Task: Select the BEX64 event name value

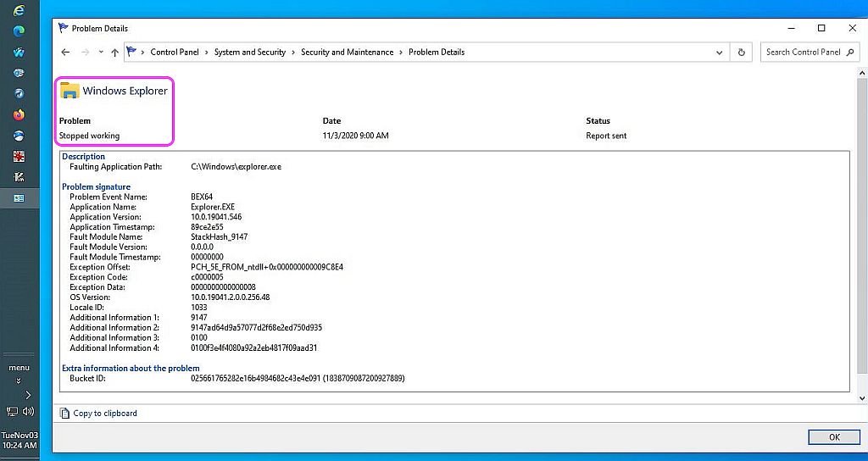Action: pyautogui.click(x=202, y=197)
